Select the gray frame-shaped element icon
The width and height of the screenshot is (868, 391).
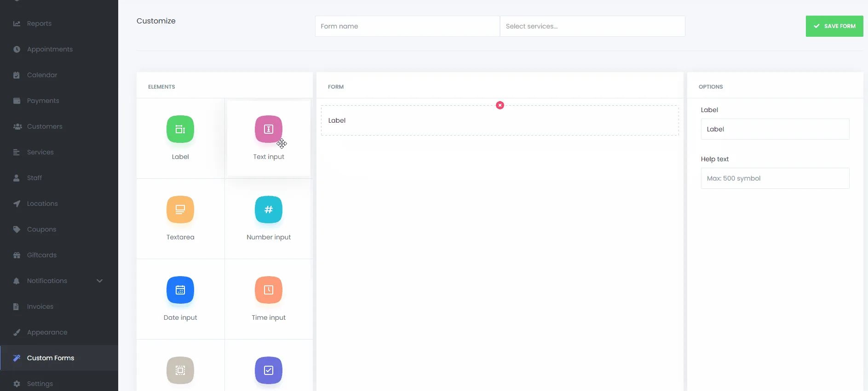[180, 370]
